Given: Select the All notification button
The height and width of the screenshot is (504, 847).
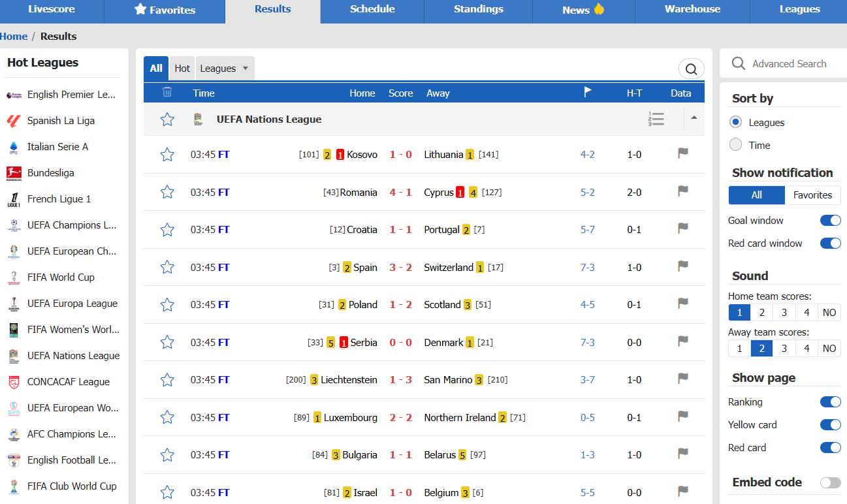Looking at the screenshot, I should pos(757,195).
